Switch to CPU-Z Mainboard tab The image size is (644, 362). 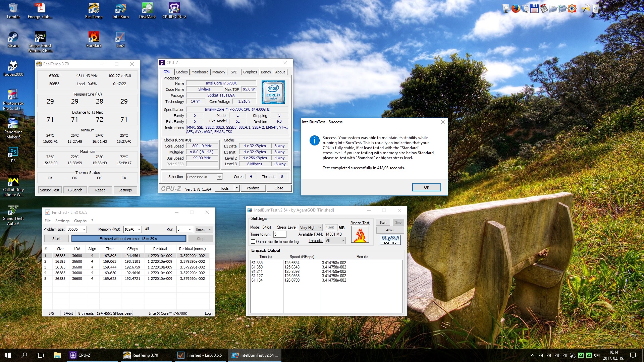click(200, 72)
